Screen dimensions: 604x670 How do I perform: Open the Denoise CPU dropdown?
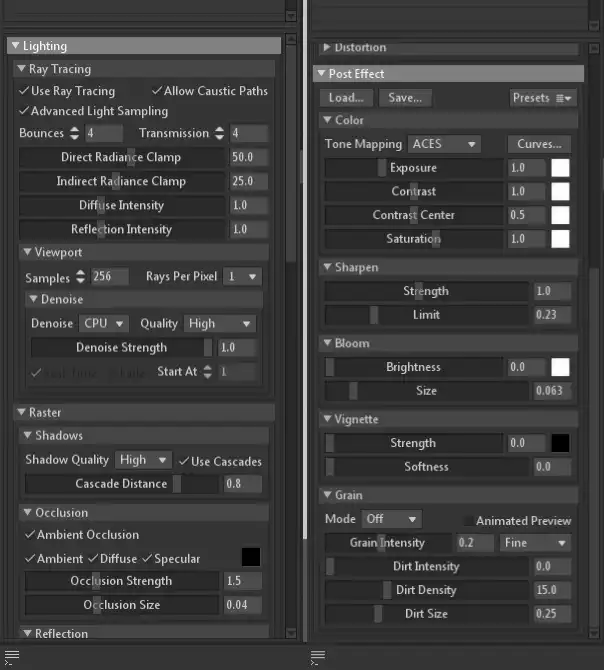(104, 324)
